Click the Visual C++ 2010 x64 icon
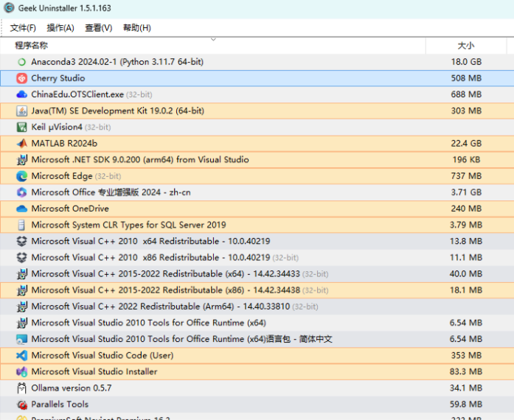The height and width of the screenshot is (420, 514). [21, 242]
